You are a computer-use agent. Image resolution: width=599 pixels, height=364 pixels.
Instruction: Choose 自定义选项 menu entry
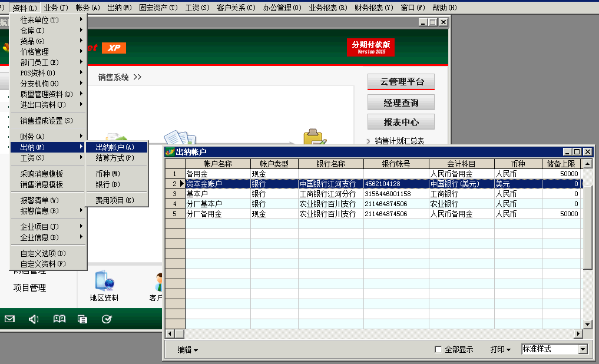coord(48,253)
